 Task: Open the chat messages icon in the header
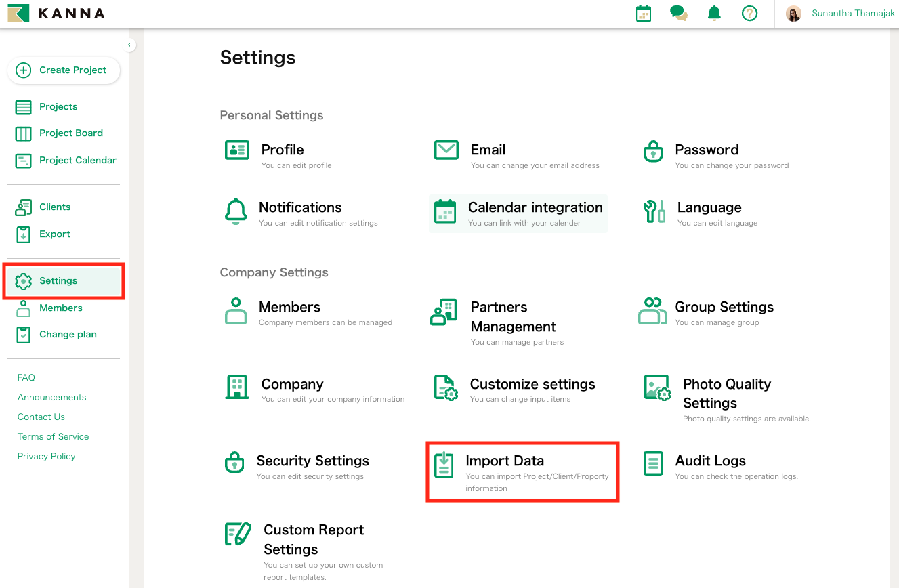pyautogui.click(x=678, y=13)
